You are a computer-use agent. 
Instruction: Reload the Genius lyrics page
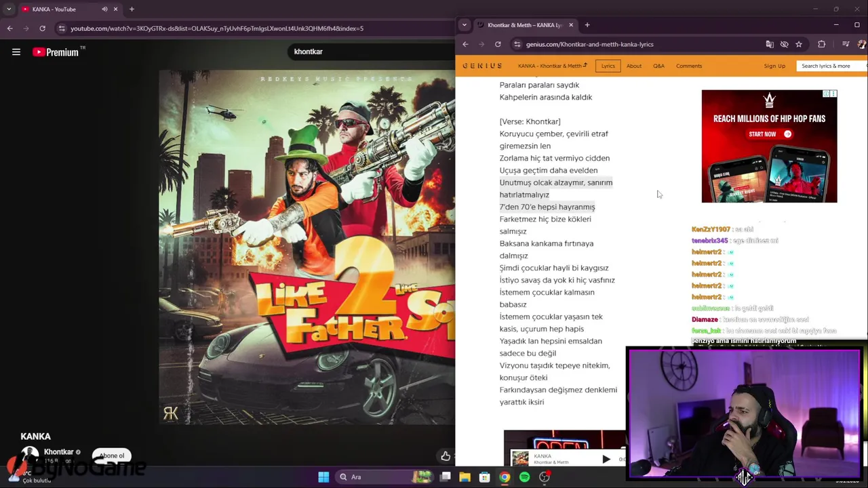(x=498, y=44)
